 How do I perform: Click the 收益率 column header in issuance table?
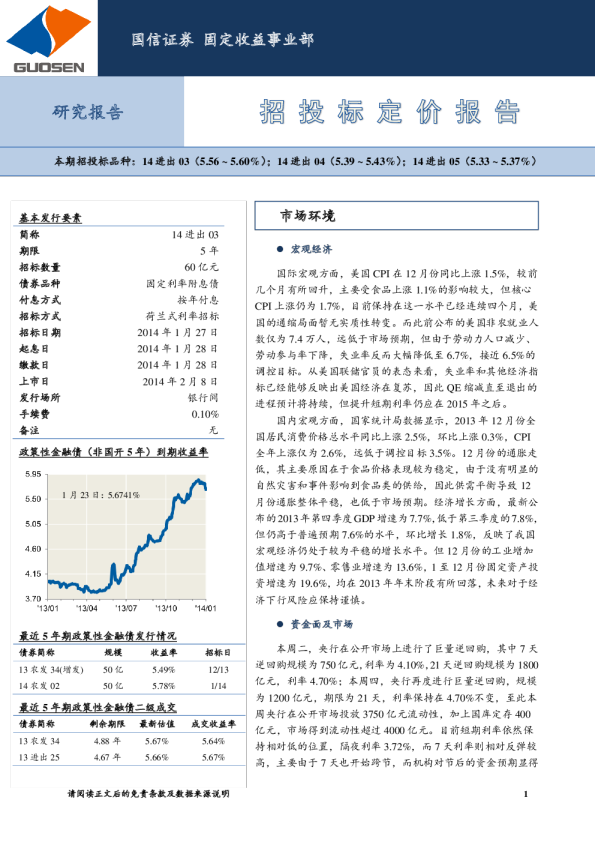point(163,653)
